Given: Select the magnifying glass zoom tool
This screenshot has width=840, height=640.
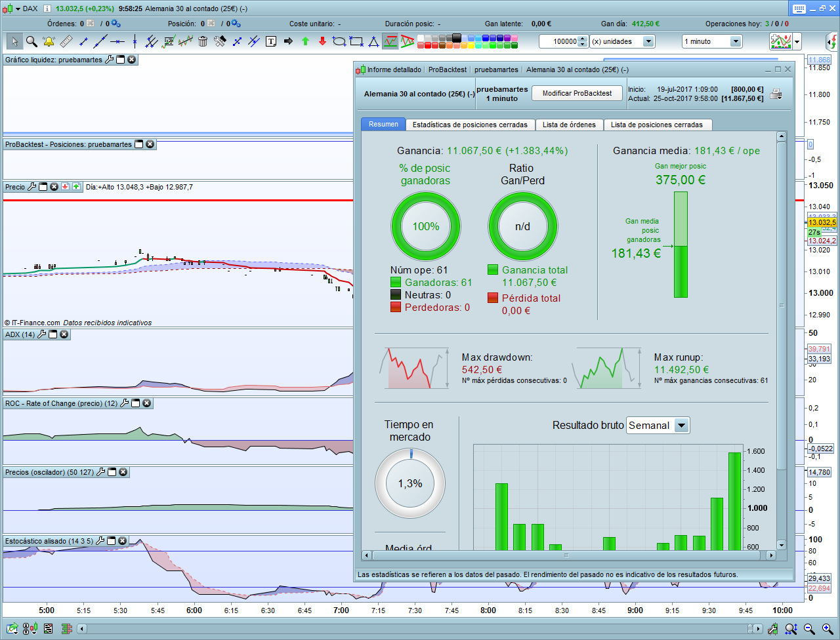Looking at the screenshot, I should coord(31,41).
